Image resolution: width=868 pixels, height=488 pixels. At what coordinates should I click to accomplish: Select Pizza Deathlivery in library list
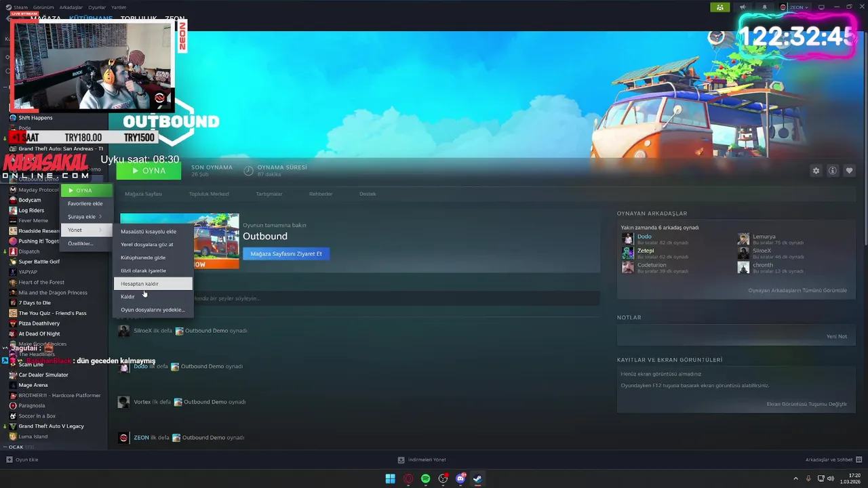click(39, 323)
